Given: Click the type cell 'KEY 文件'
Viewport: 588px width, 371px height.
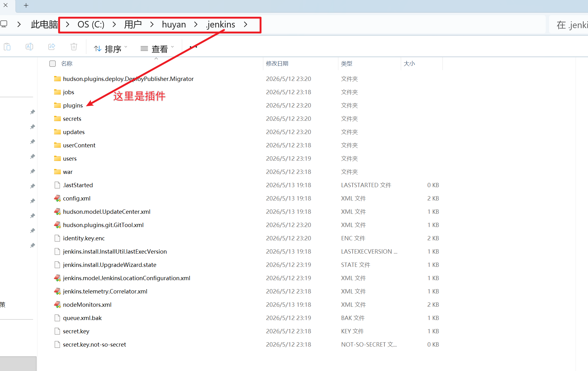Looking at the screenshot, I should tap(352, 331).
